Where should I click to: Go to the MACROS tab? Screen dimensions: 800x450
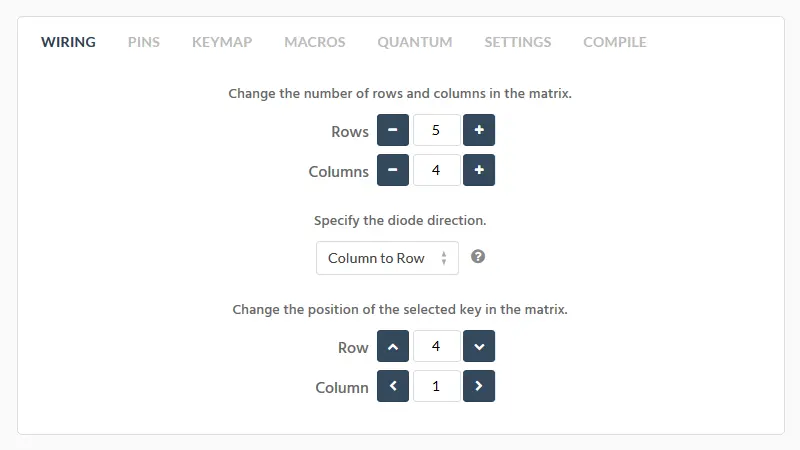[315, 42]
